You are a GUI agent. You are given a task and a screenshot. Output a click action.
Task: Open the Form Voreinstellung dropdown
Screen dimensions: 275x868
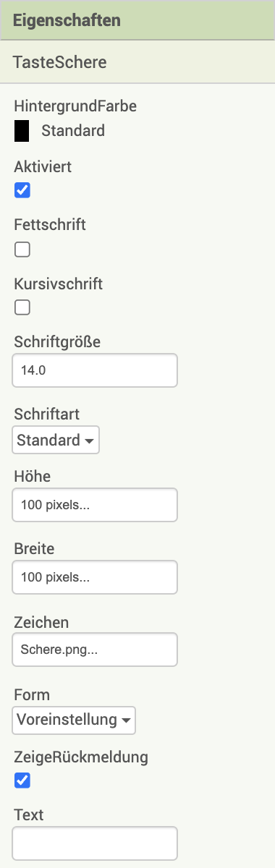click(74, 720)
